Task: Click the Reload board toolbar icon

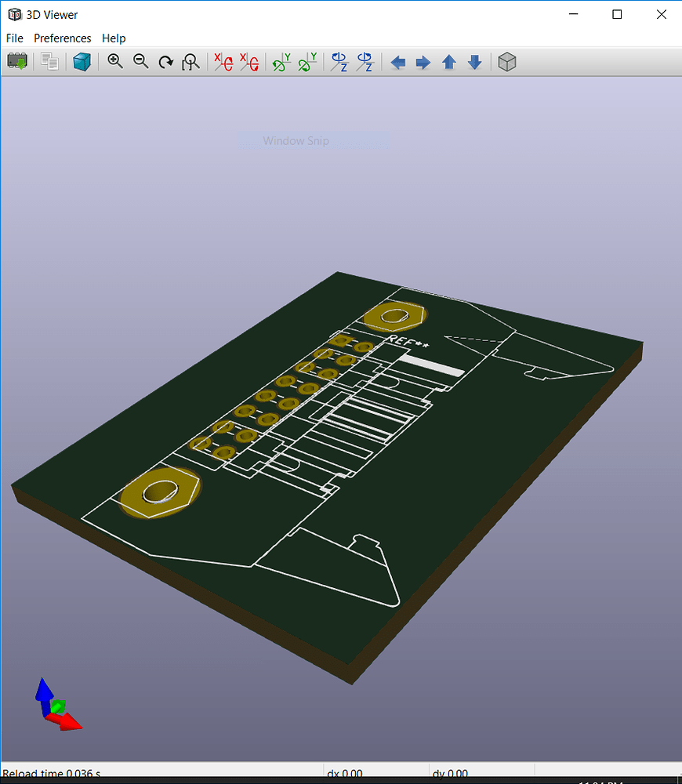Action: pos(17,62)
